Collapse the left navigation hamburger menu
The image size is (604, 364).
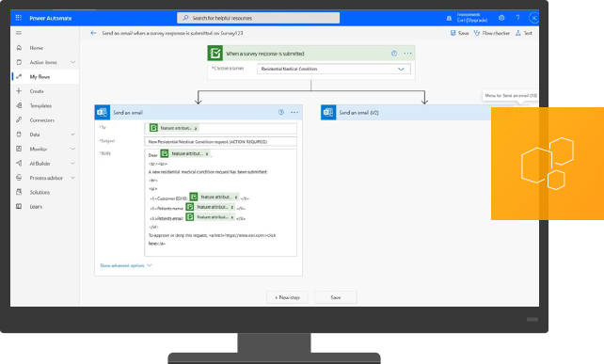click(x=19, y=33)
